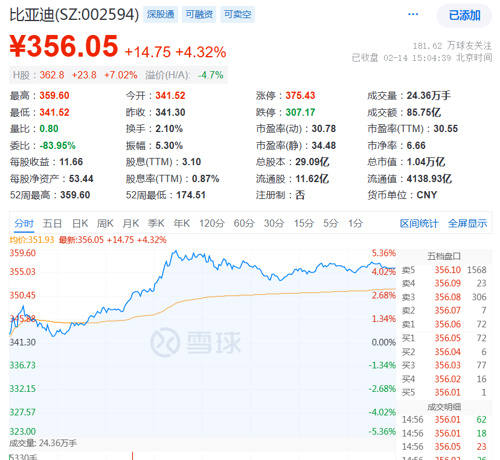The height and width of the screenshot is (460, 500).
Task: Click the 成交额 value 85.75亿
Action: 424,112
